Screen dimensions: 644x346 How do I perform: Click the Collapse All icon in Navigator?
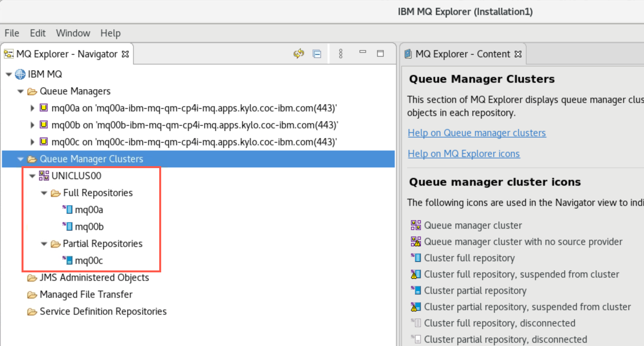coord(317,54)
